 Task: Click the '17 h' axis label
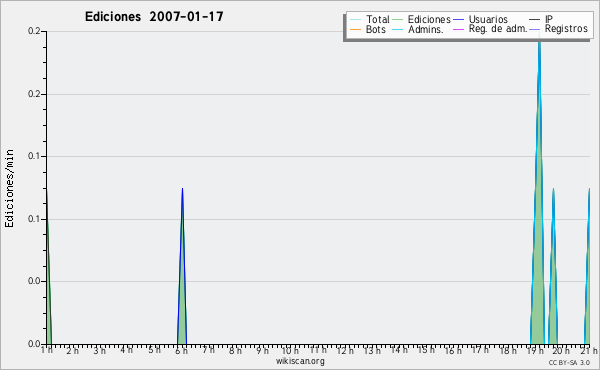pos(480,350)
